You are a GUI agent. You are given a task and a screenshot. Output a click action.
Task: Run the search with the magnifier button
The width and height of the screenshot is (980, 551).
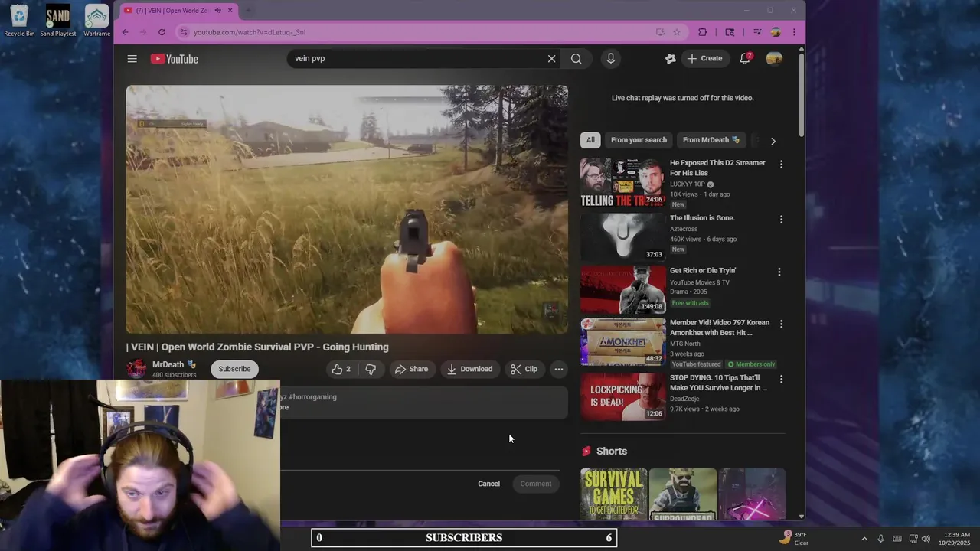coord(577,59)
